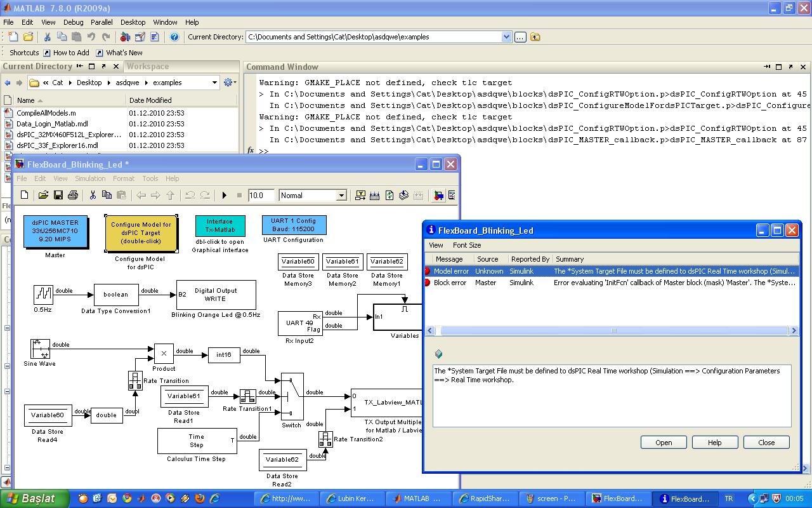Undock the Current Directory panel
This screenshot has height=508, width=812.
click(x=103, y=66)
